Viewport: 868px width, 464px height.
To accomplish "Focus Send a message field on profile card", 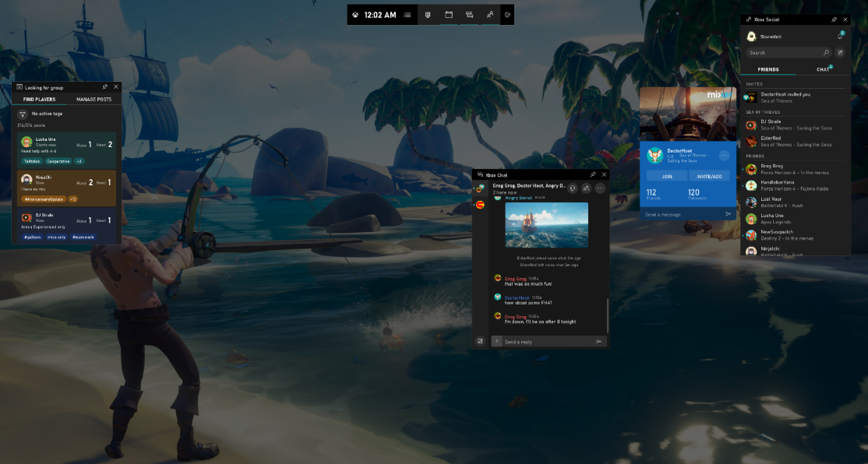I will tap(688, 214).
